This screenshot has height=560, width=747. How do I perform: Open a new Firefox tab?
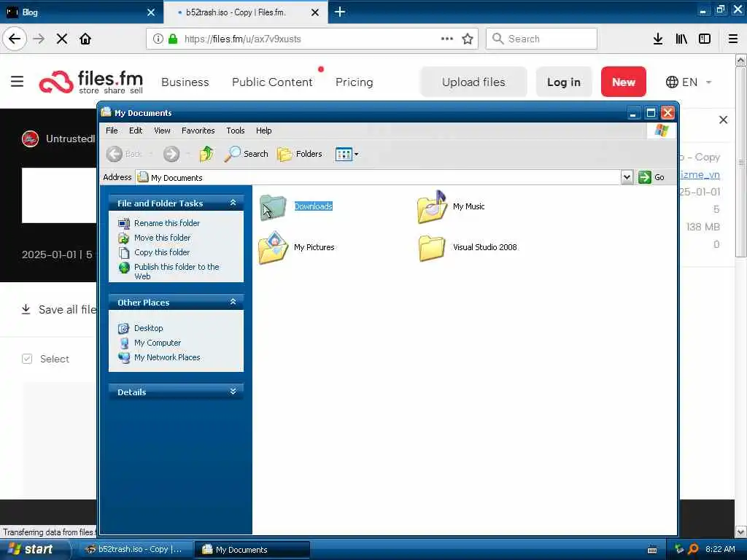pyautogui.click(x=340, y=12)
